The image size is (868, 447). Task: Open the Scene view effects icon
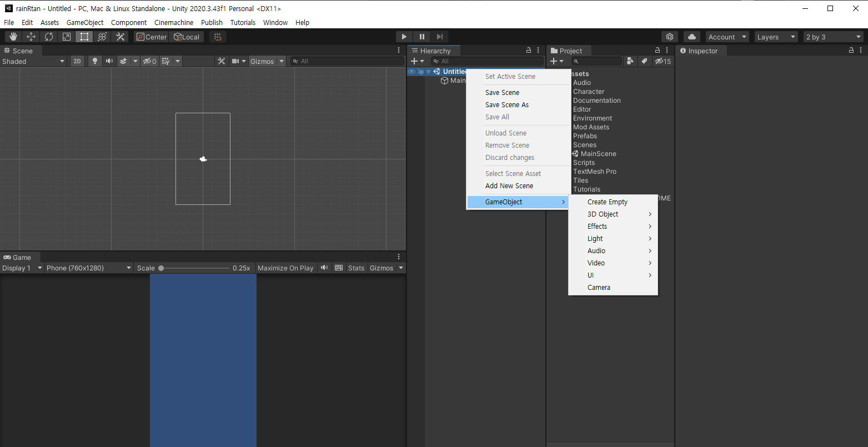(x=123, y=61)
